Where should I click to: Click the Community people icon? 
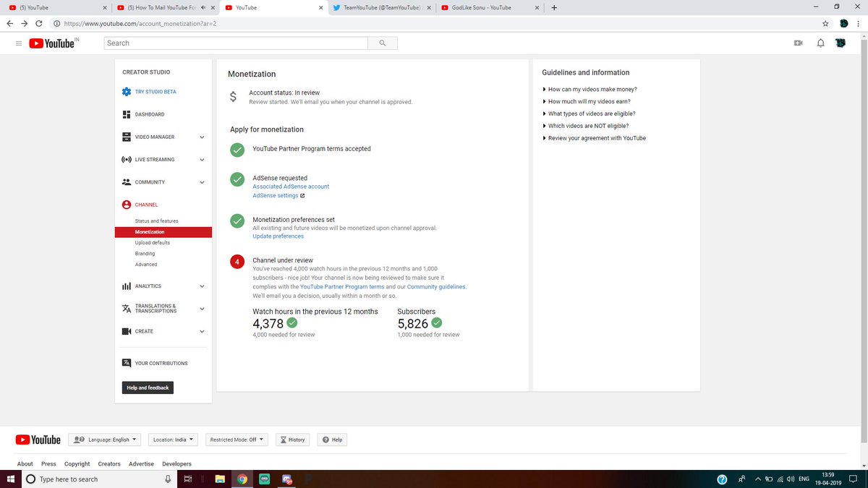pos(126,182)
